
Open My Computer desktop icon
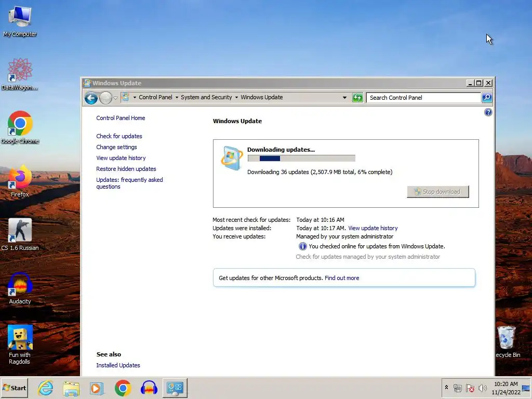(x=20, y=21)
